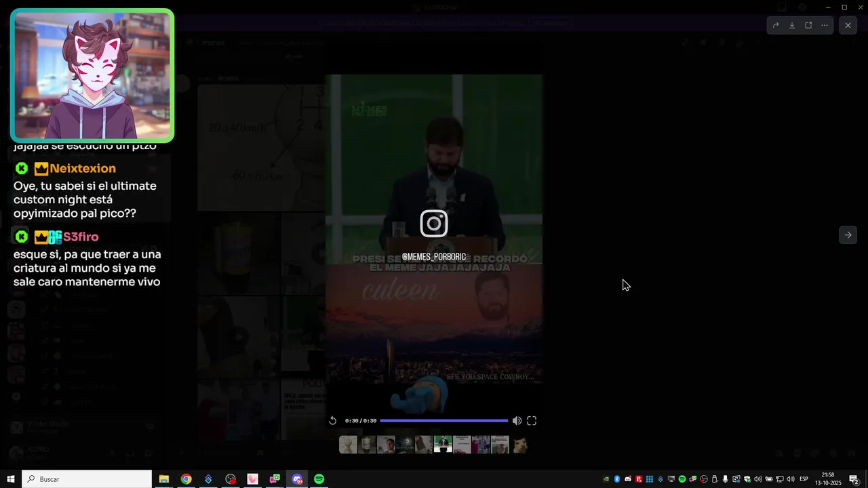Open Google Chrome from taskbar
868x488 pixels.
click(x=186, y=479)
